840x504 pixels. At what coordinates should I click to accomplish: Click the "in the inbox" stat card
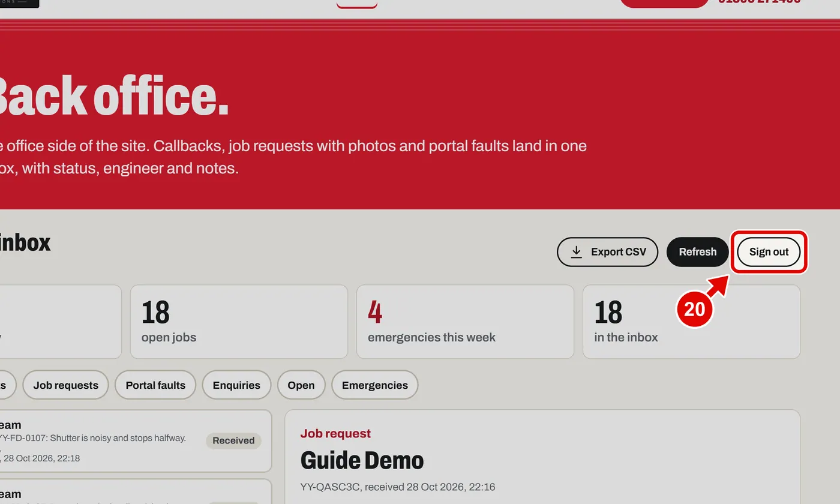(691, 322)
